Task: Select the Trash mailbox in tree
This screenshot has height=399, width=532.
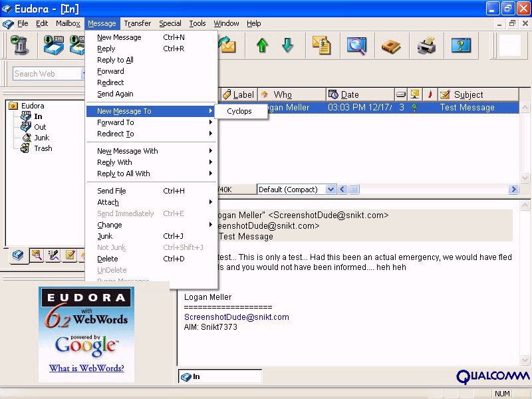Action: (43, 148)
